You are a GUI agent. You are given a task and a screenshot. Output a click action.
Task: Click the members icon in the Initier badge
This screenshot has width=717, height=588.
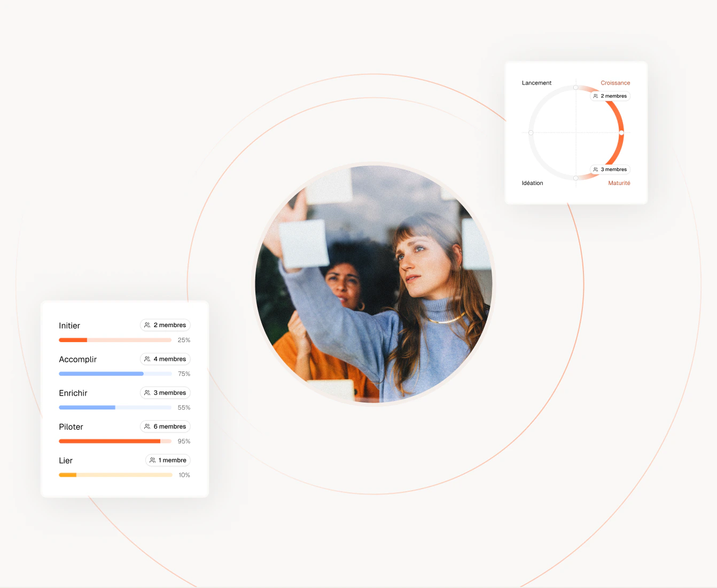point(147,325)
